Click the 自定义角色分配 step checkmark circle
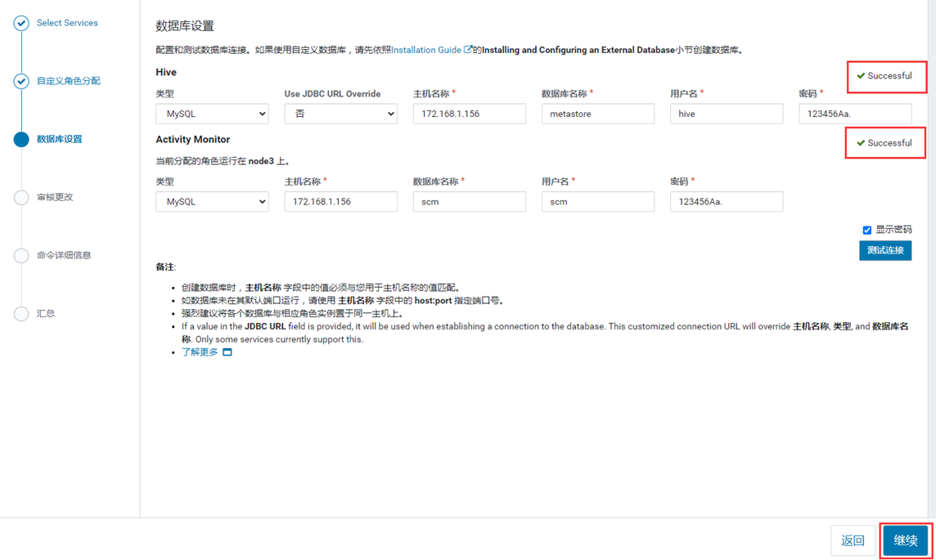The width and height of the screenshot is (936, 560). pyautogui.click(x=21, y=81)
